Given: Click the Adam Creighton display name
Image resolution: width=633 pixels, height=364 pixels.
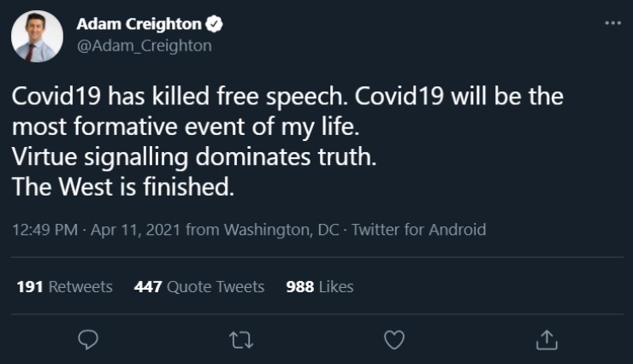Looking at the screenshot, I should 141,24.
